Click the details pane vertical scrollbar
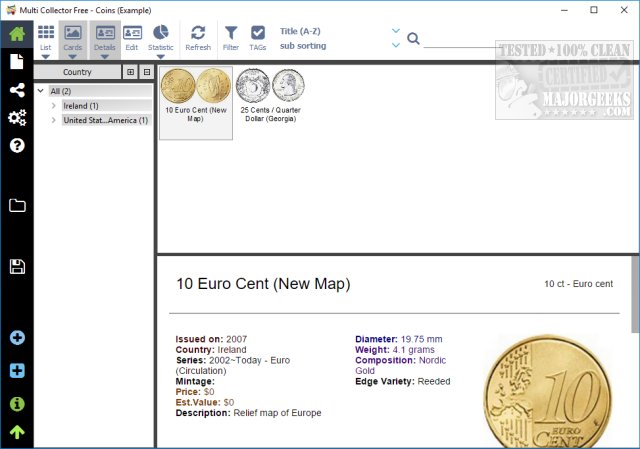This screenshot has height=449, width=640. [635, 294]
